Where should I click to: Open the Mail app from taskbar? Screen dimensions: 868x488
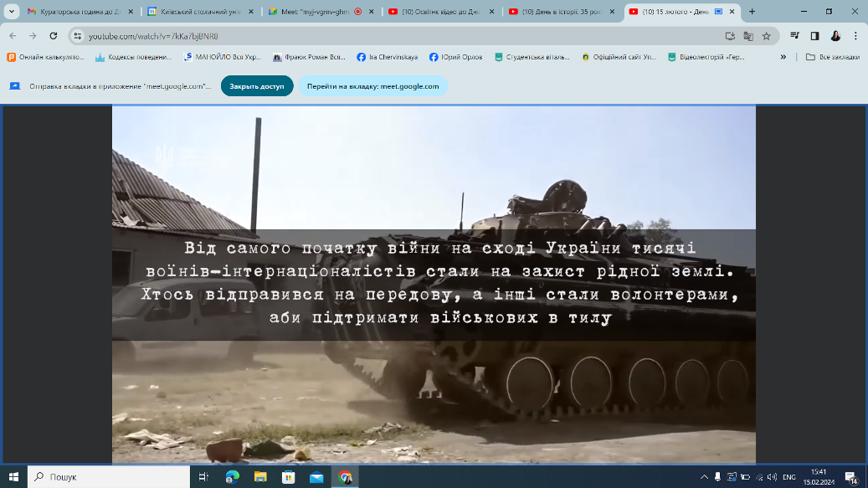tap(316, 477)
